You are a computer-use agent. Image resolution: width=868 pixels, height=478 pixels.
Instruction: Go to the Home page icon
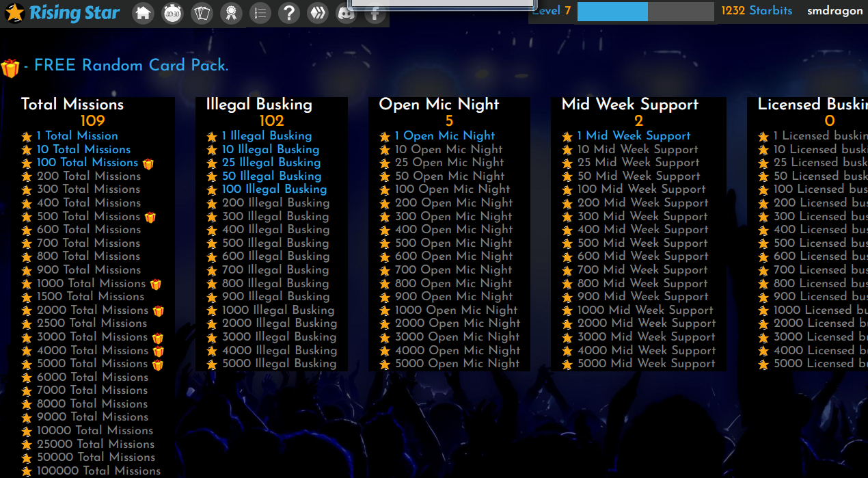[x=142, y=13]
